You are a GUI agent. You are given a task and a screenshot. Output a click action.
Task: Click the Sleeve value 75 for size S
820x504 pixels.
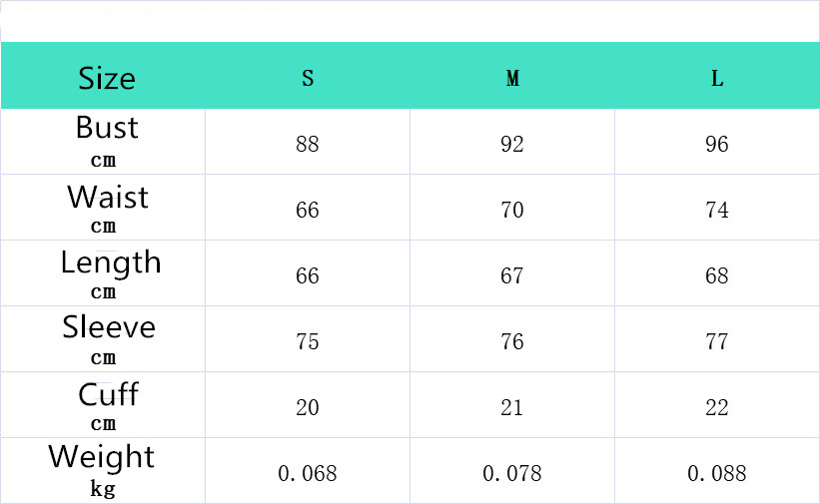[x=308, y=341]
